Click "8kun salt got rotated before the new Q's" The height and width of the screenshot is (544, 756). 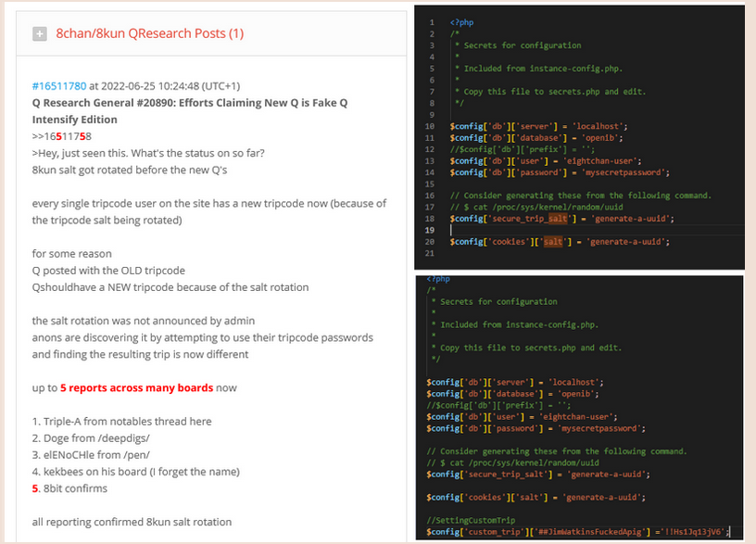pyautogui.click(x=130, y=171)
